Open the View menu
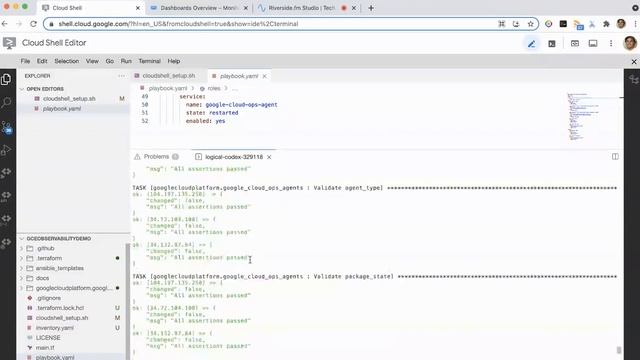This screenshot has width=640, height=360. 92,61
